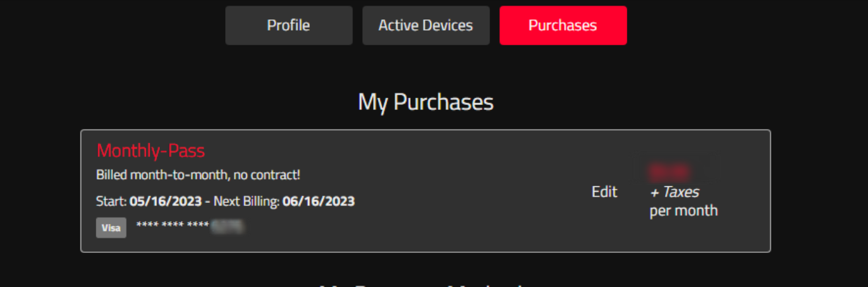Click the red Monthly-Pass title
Screen dimensions: 868x287
tap(151, 150)
